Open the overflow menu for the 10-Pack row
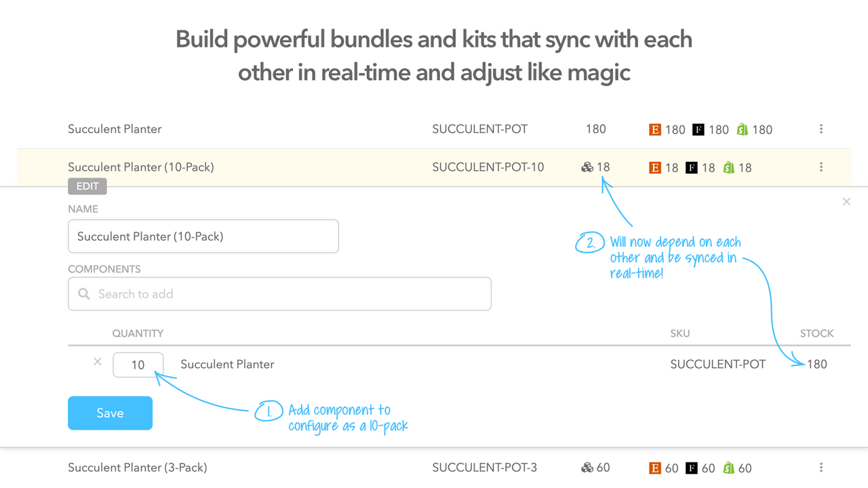The image size is (868, 488). coord(821,167)
